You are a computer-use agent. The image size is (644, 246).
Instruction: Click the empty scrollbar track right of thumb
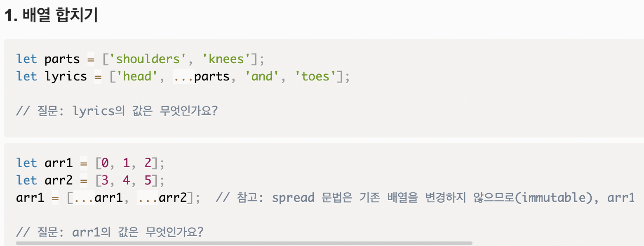pos(557,243)
